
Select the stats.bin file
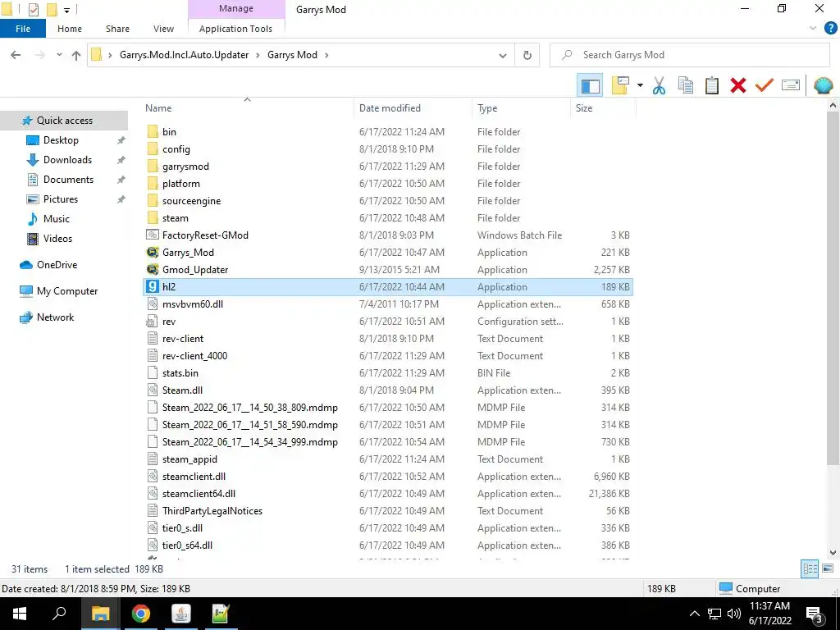pos(180,373)
